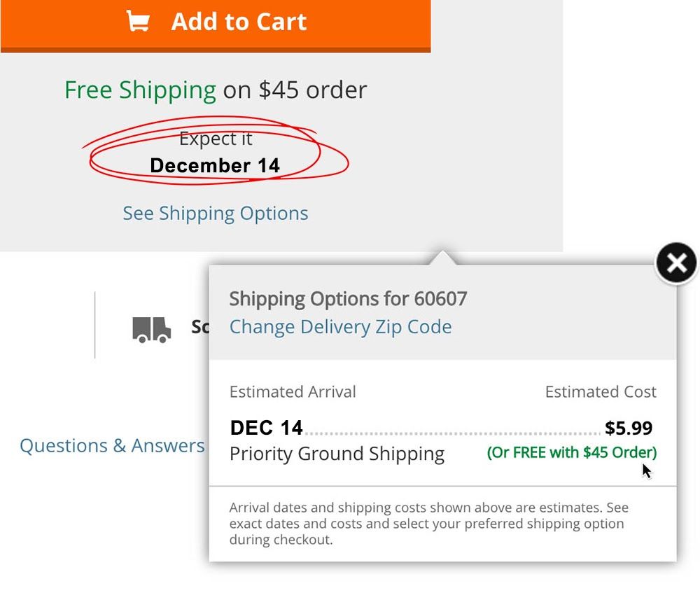700x593 pixels.
Task: Click the Expect it label
Action: click(216, 139)
